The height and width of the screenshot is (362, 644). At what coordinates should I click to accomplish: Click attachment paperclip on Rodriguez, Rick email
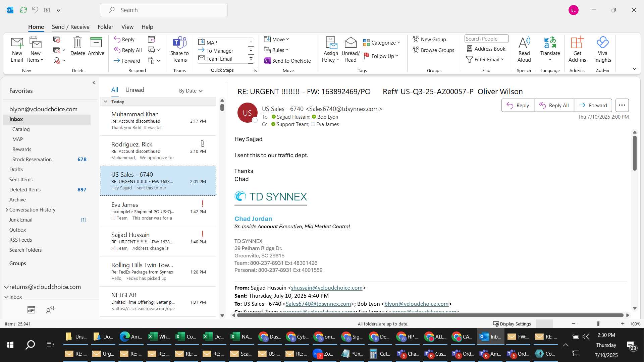pos(202,143)
